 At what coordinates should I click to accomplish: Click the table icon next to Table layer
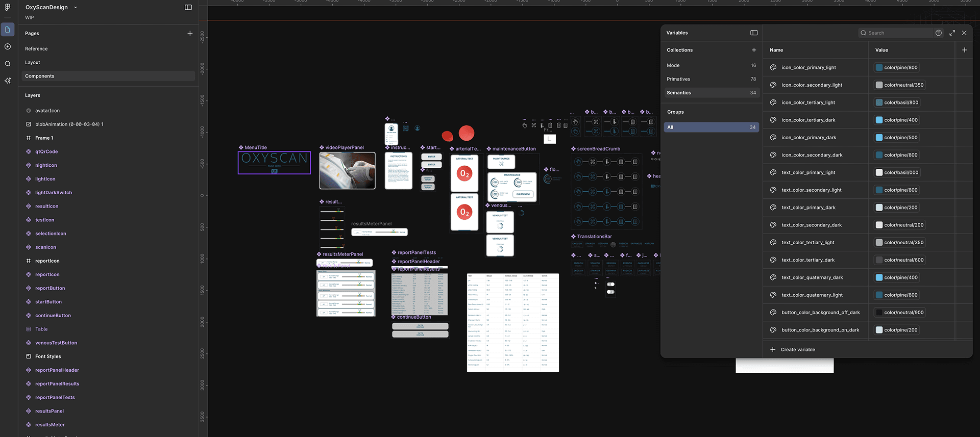(x=29, y=329)
